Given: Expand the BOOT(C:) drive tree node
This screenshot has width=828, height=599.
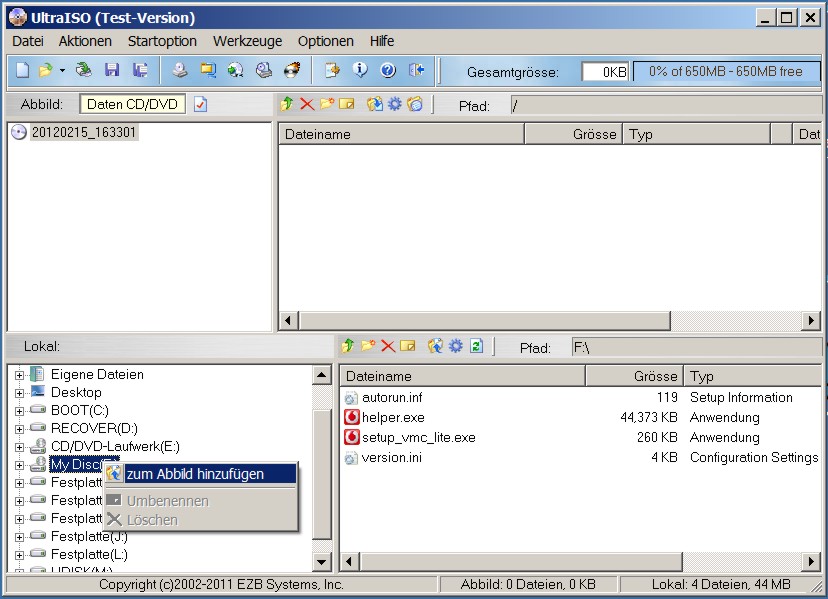Looking at the screenshot, I should point(19,410).
